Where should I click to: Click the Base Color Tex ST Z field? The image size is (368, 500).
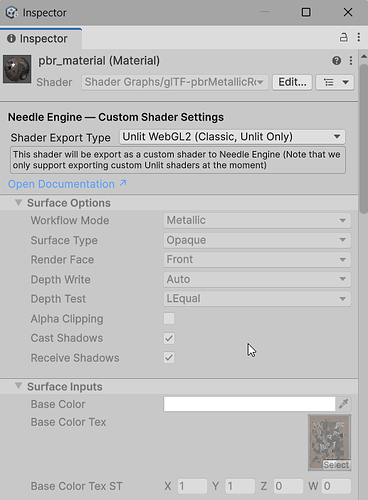coord(288,486)
